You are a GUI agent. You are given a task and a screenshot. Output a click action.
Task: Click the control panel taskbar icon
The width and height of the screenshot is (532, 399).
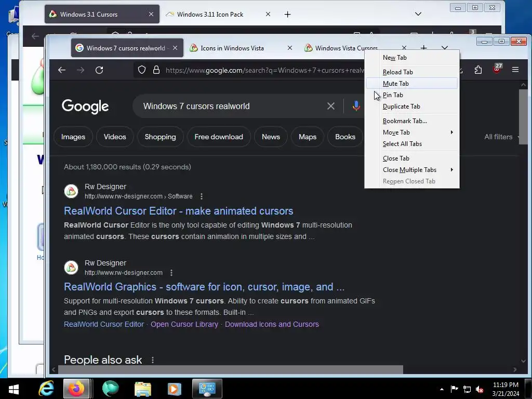[207, 389]
